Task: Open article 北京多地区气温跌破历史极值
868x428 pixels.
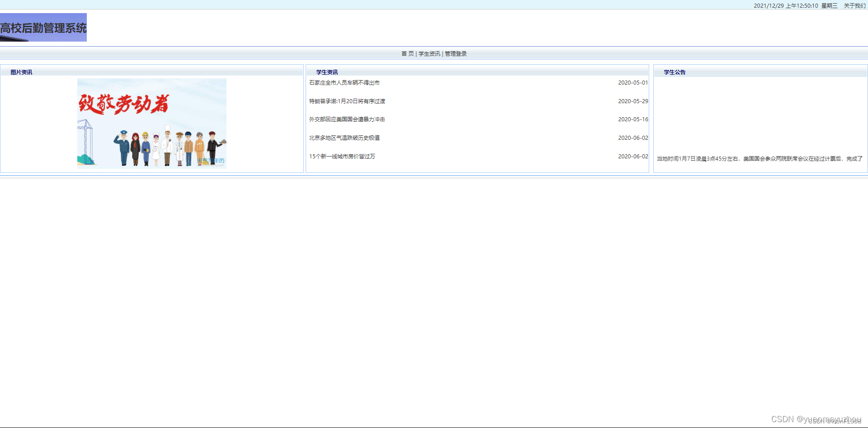Action: [344, 138]
